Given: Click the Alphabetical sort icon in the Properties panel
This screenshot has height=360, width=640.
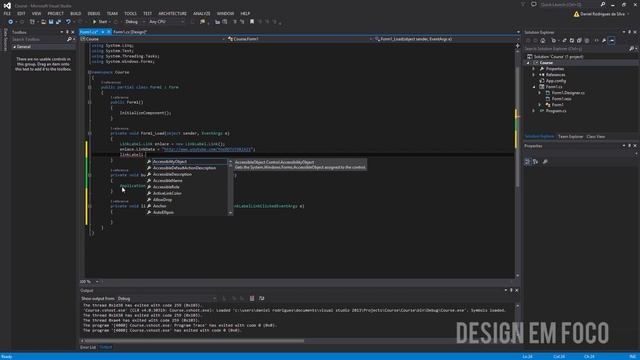Looking at the screenshot, I should point(536,162).
